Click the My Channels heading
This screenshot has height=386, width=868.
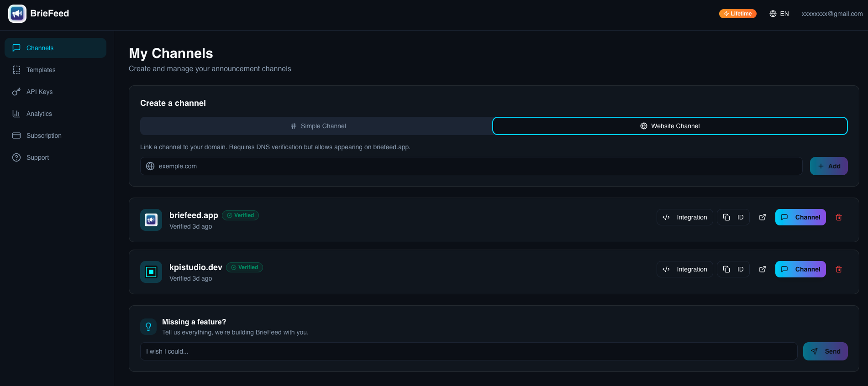coord(171,53)
